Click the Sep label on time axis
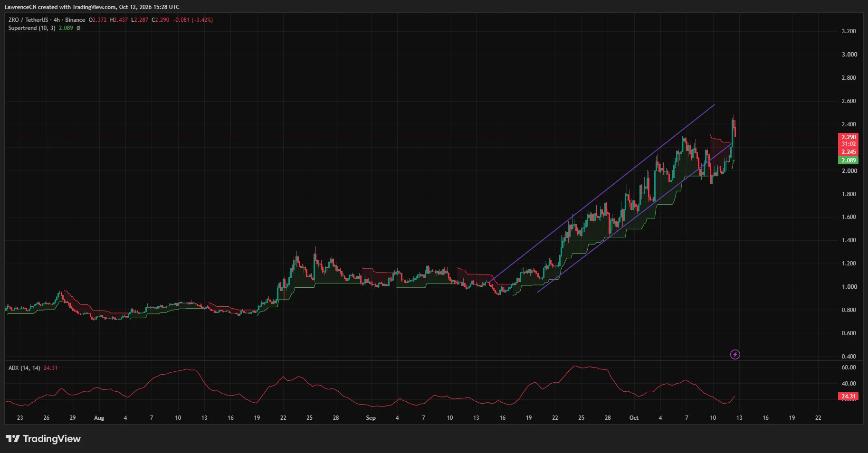Screen dimensions: 868x453 point(371,418)
